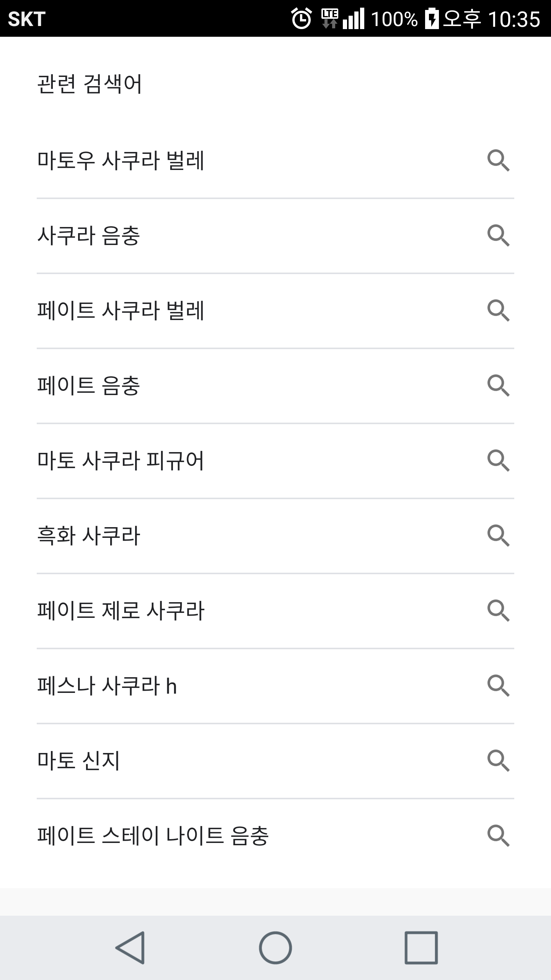Image resolution: width=551 pixels, height=980 pixels.
Task: Tap search icon beside 페스나 사쿠라 h
Action: 498,686
